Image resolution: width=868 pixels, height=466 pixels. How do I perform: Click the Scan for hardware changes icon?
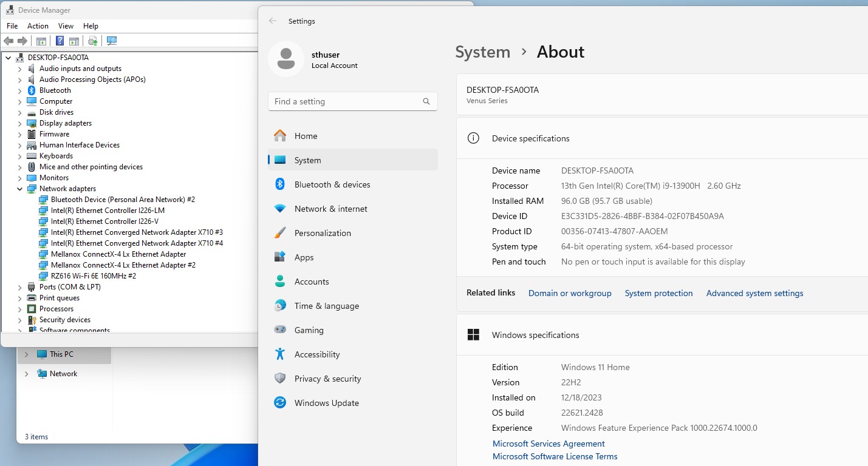coord(112,41)
